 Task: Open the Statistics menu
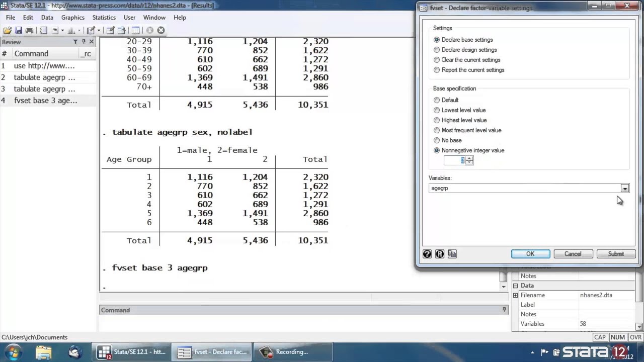(x=104, y=18)
